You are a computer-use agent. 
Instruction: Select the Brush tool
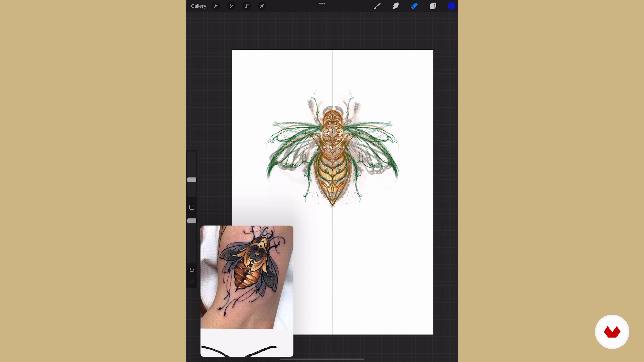click(377, 6)
